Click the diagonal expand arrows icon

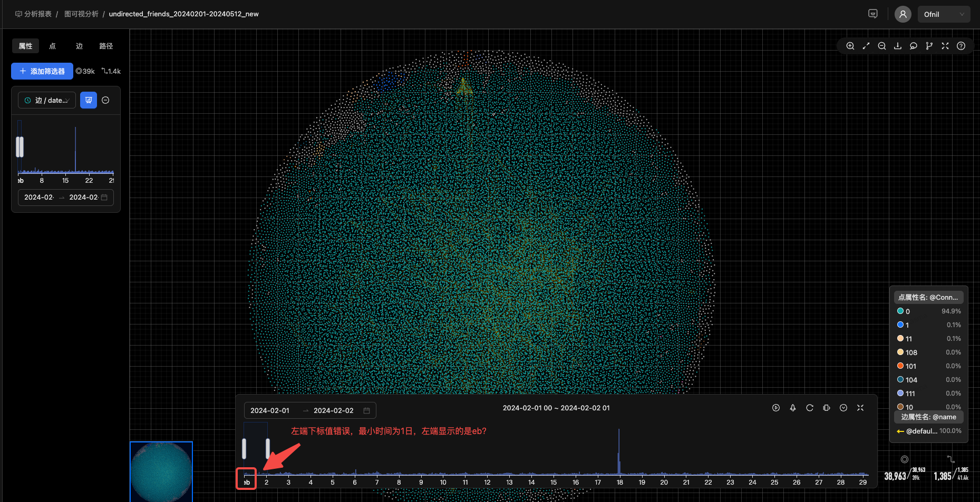tap(866, 46)
